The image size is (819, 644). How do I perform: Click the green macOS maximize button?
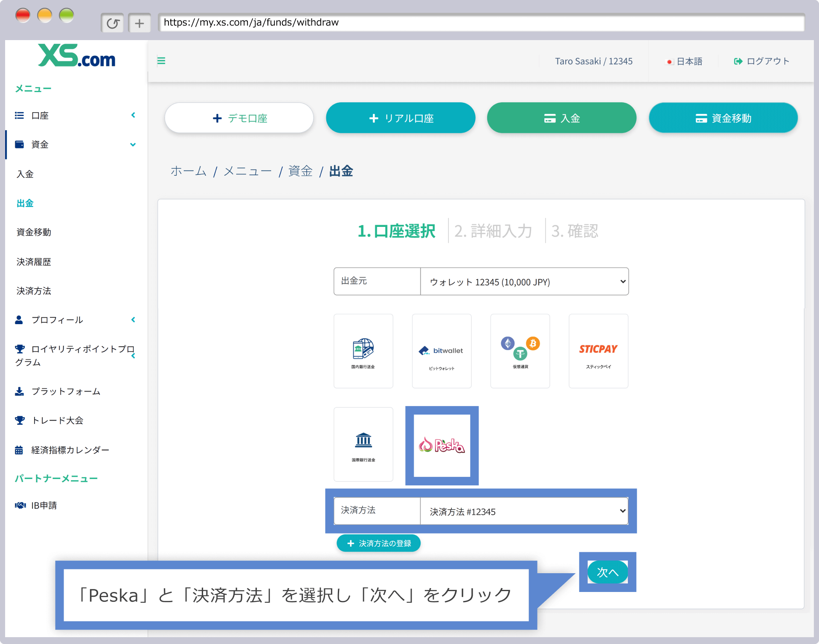point(67,15)
